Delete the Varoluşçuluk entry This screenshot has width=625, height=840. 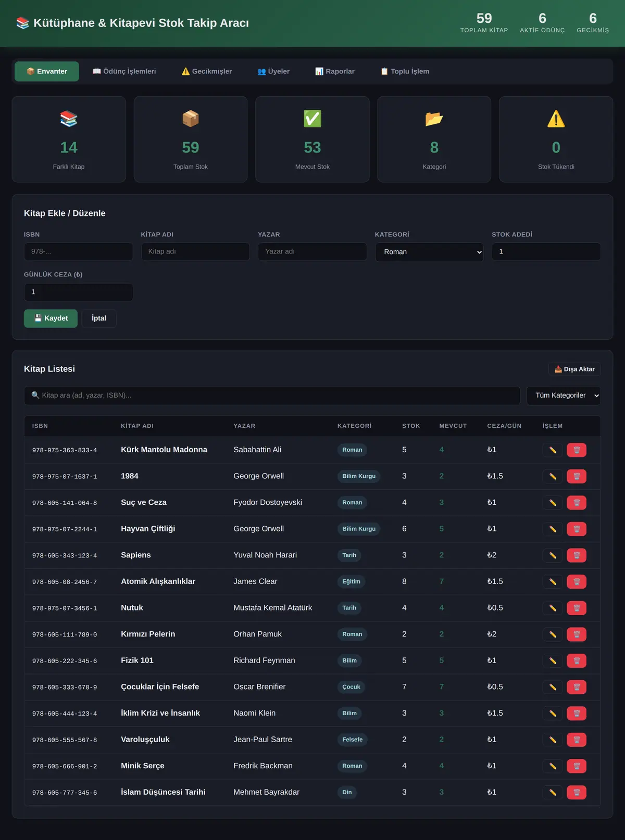[x=577, y=740]
